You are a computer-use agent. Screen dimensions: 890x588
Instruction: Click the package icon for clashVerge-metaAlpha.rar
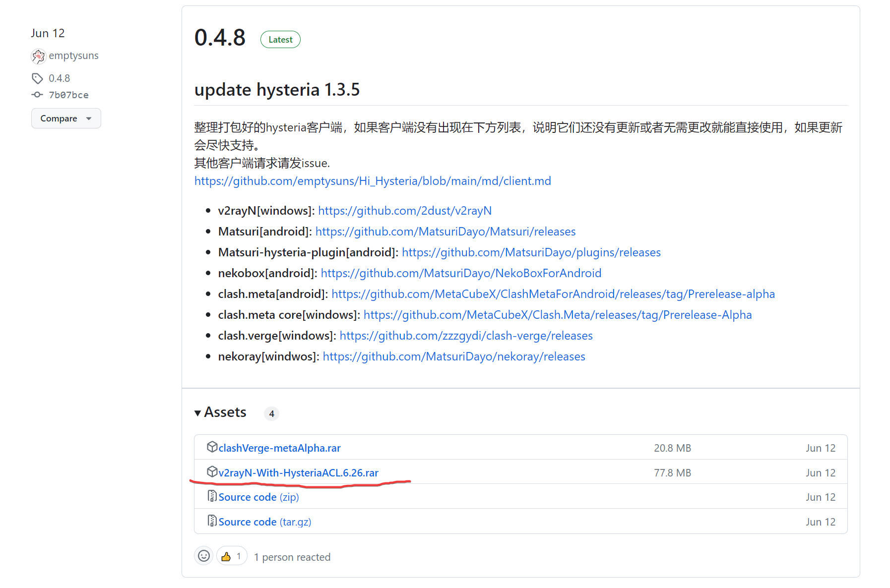pyautogui.click(x=212, y=447)
